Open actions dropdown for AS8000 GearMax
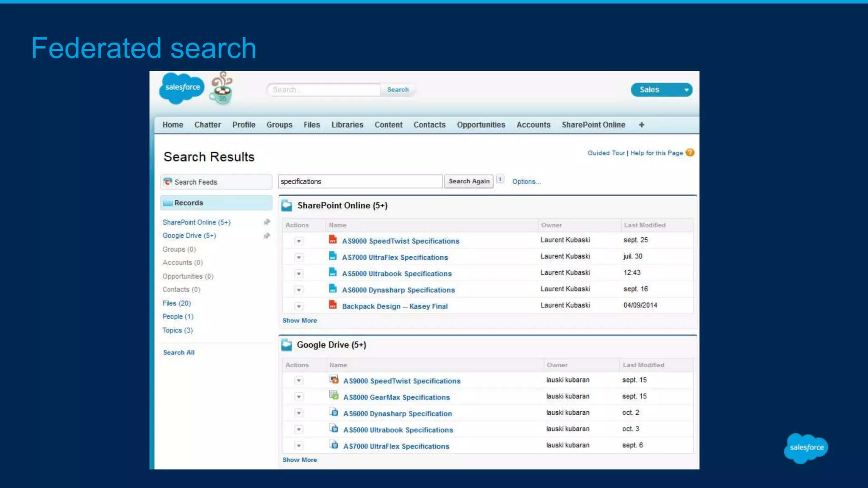Viewport: 868px width, 488px height. [299, 397]
